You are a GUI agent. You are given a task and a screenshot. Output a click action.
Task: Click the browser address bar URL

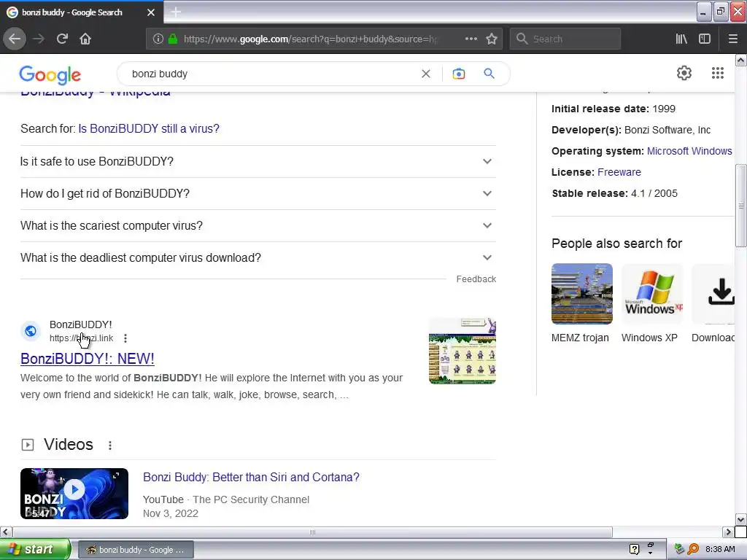pyautogui.click(x=309, y=39)
